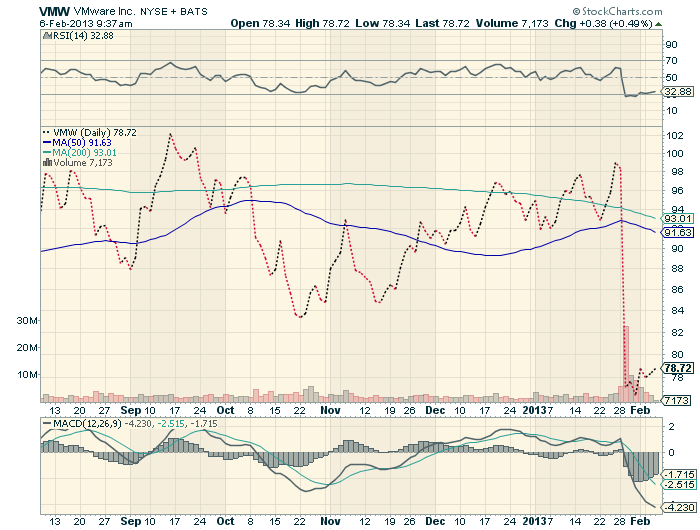This screenshot has height=530, width=700.
Task: Click the 'Low 78.34' header value
Action: 383,23
